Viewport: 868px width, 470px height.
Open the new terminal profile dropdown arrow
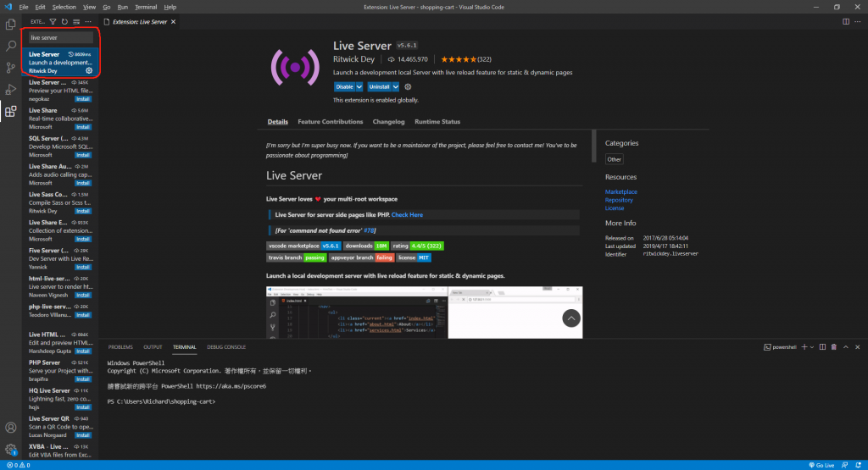pyautogui.click(x=812, y=347)
